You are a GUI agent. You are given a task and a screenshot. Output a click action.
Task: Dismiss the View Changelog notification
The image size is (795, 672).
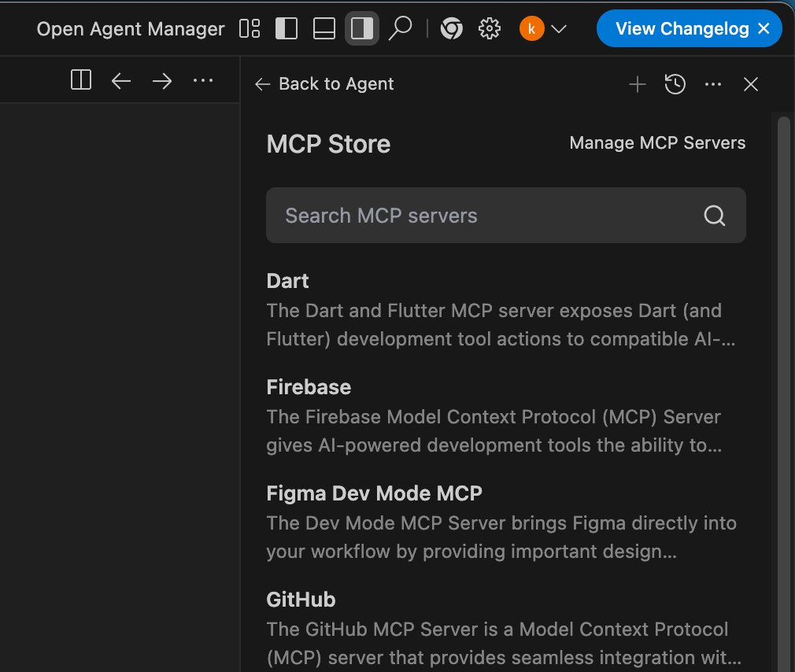[x=764, y=29]
